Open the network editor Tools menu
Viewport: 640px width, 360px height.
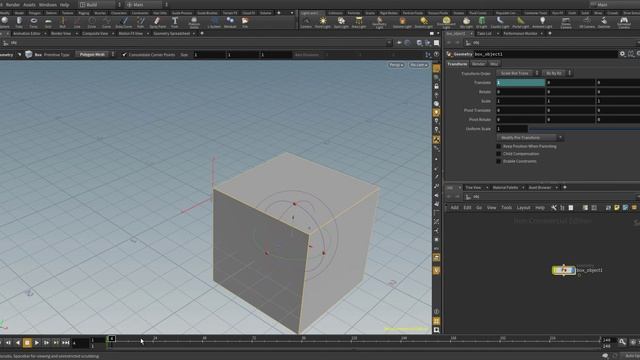click(x=507, y=208)
